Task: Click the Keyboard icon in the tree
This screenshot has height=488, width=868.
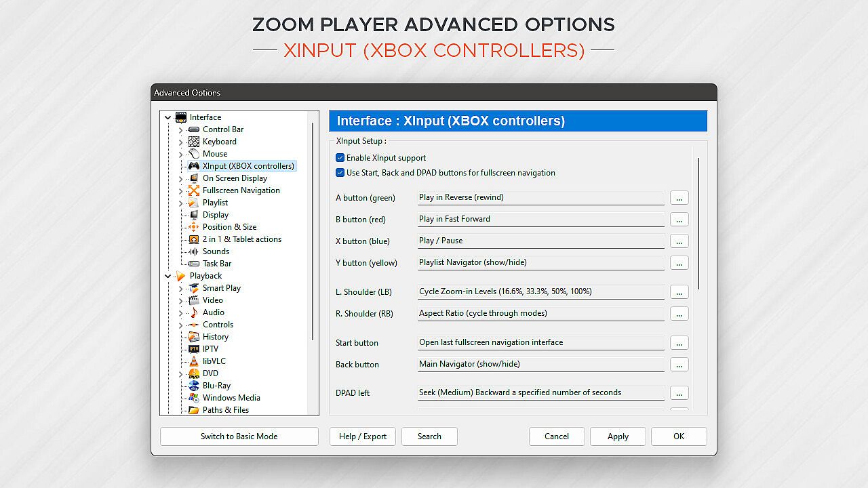Action: coord(194,142)
